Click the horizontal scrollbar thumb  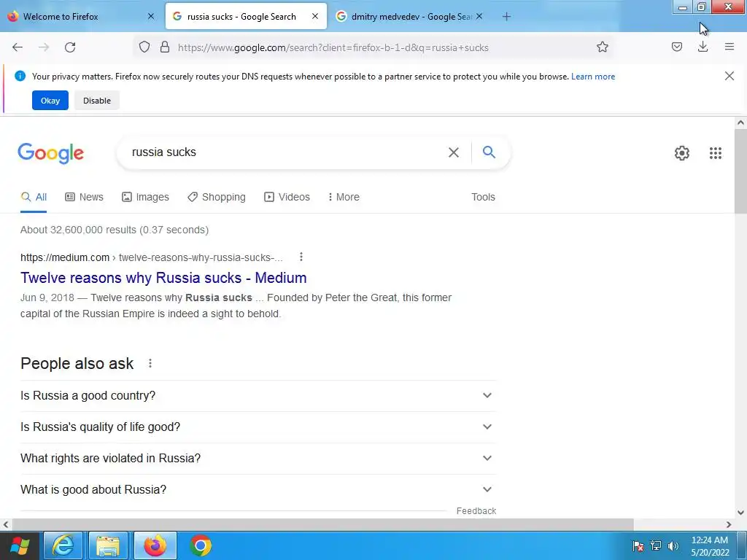pyautogui.click(x=322, y=525)
